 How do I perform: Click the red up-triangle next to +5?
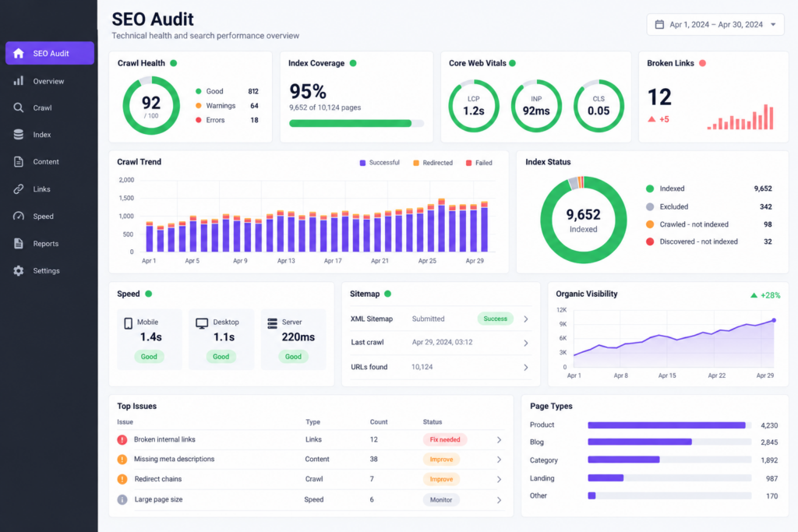pos(651,119)
